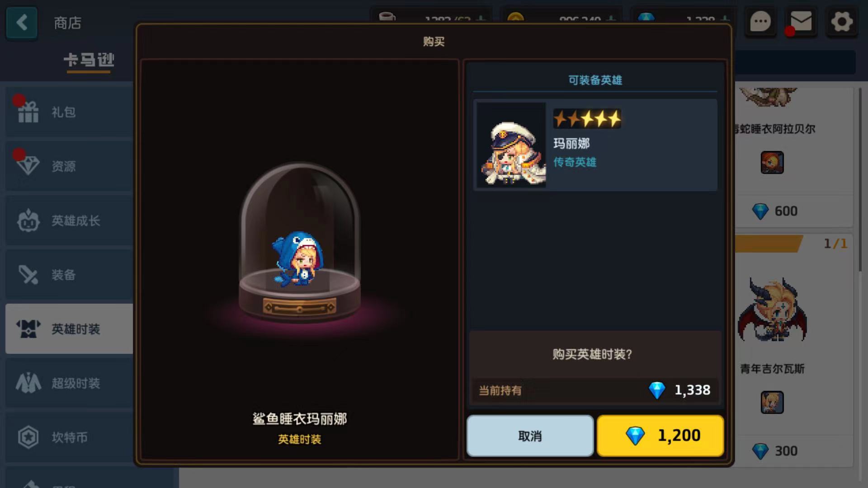Screen dimensions: 868x488
Task: Open the 超级时装 super costume category
Action: [x=69, y=383]
